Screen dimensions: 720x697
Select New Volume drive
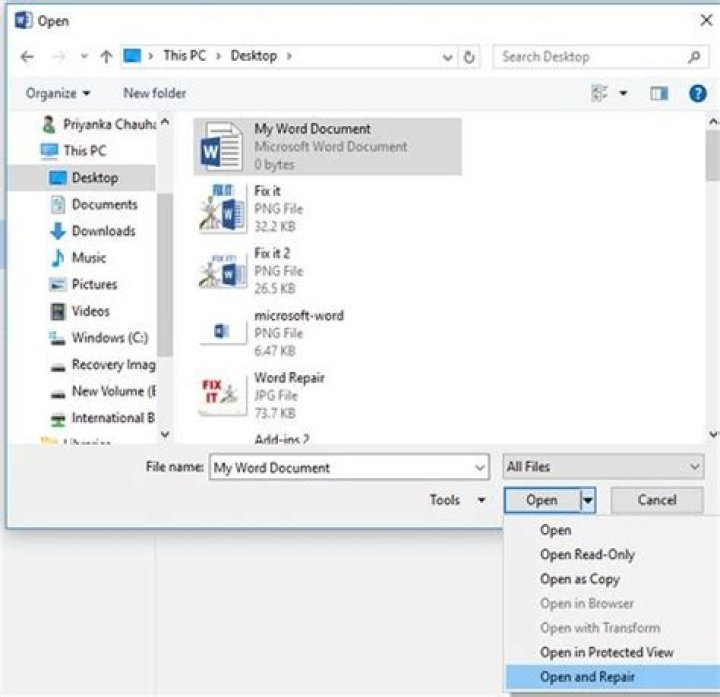pyautogui.click(x=103, y=391)
